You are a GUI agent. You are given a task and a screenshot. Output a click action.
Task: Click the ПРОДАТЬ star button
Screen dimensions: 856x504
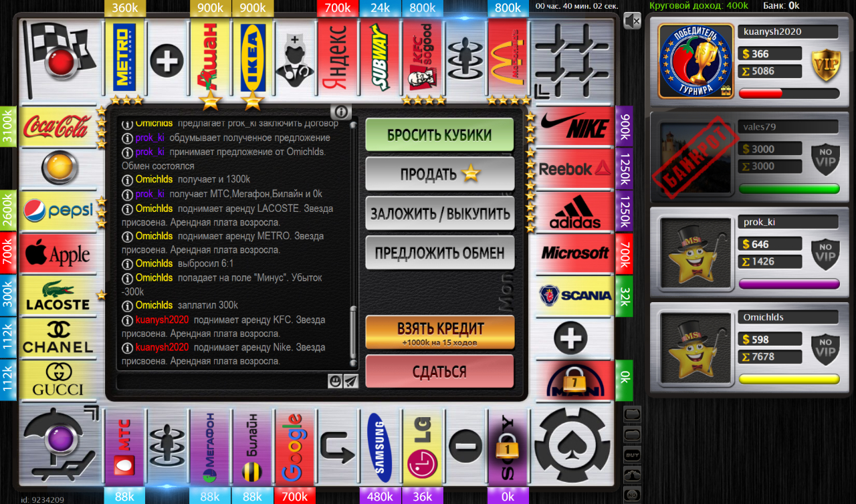coord(439,174)
